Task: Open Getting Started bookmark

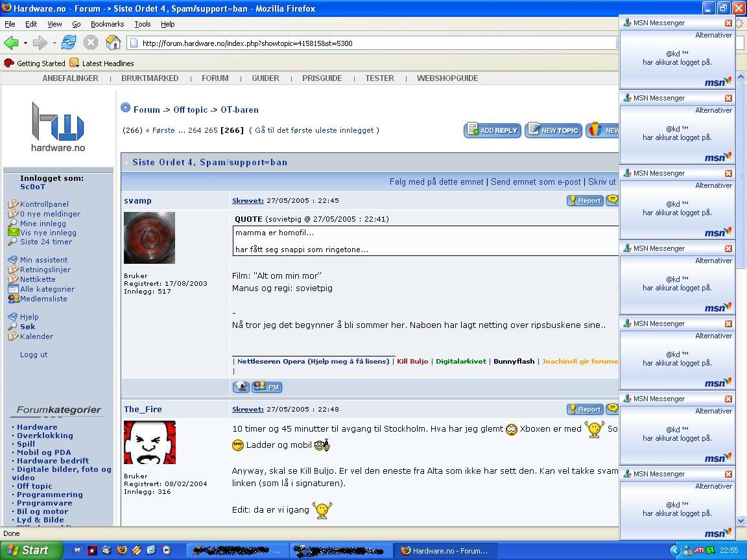Action: tap(34, 63)
